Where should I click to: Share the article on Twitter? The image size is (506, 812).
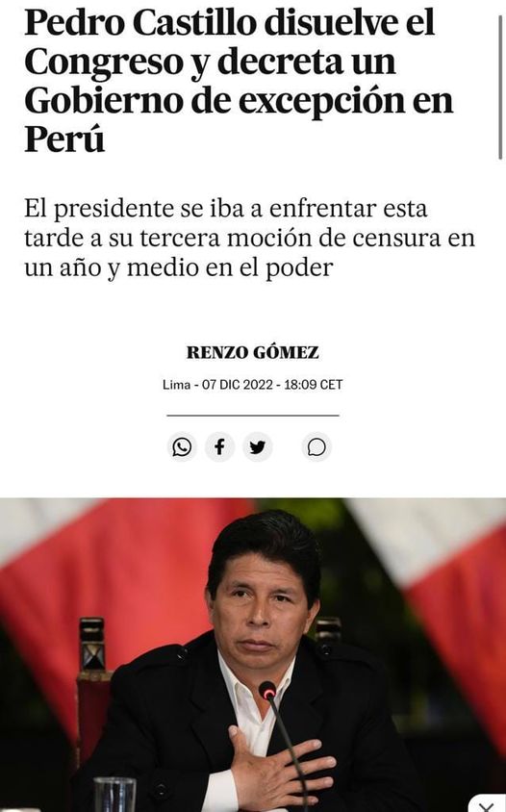(258, 447)
